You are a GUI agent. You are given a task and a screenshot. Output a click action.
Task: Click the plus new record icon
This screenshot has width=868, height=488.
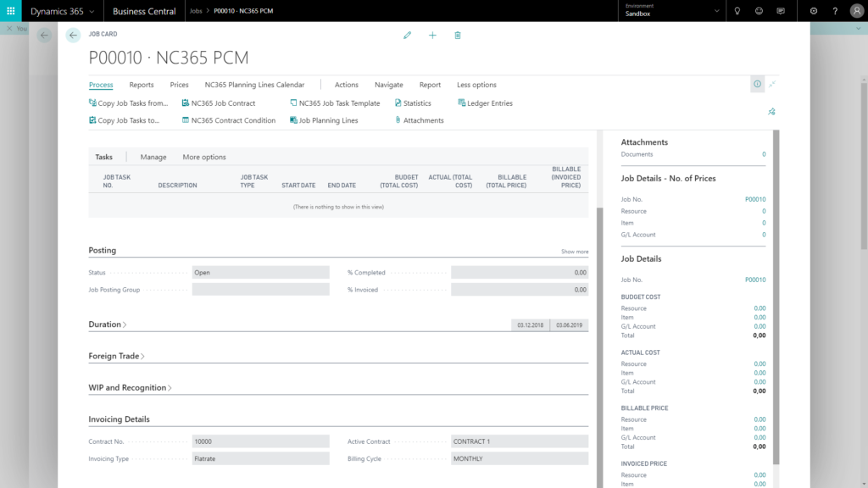coord(432,35)
